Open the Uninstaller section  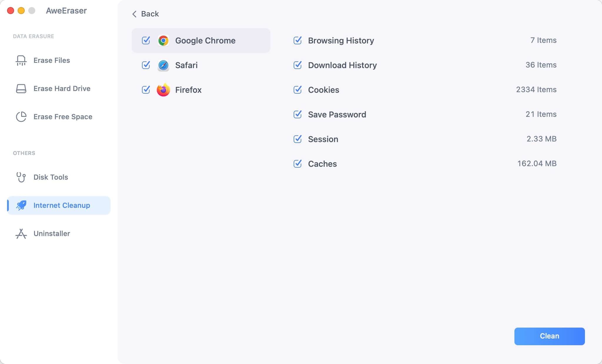(52, 233)
